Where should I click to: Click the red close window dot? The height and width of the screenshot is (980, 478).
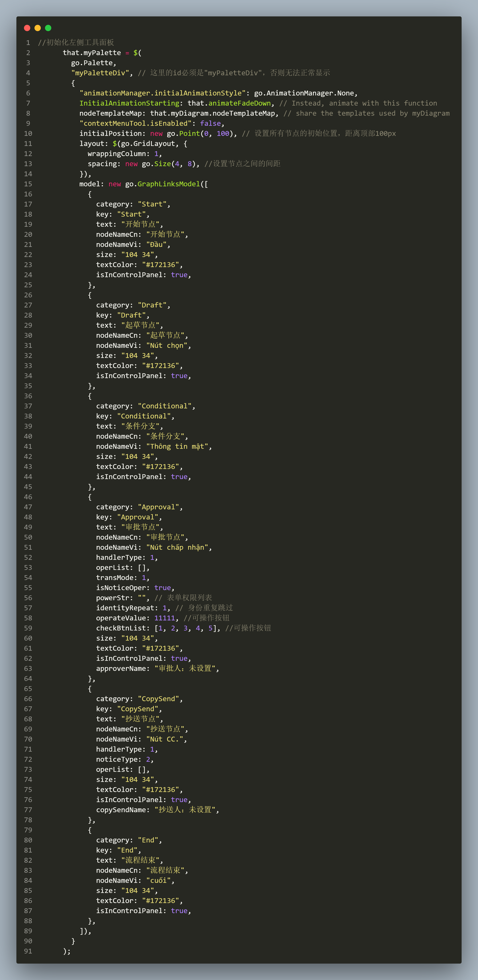[x=27, y=28]
